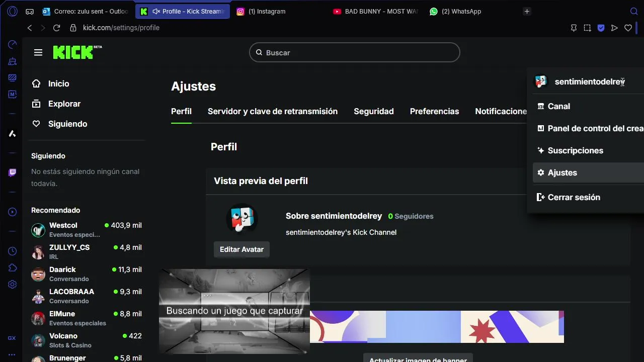The height and width of the screenshot is (362, 644).
Task: Open recommended channel Brunenger
Action: pyautogui.click(x=87, y=358)
